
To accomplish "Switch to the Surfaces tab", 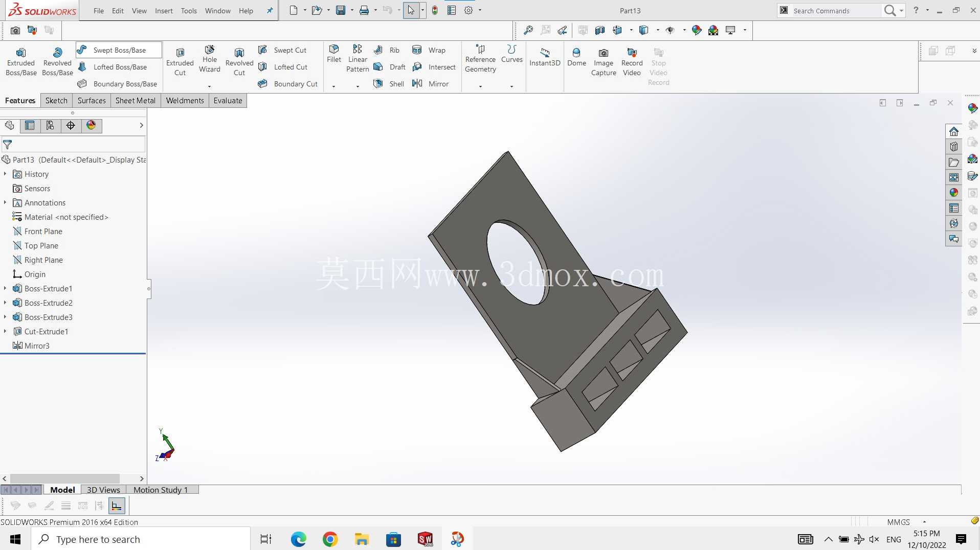I will tap(92, 101).
